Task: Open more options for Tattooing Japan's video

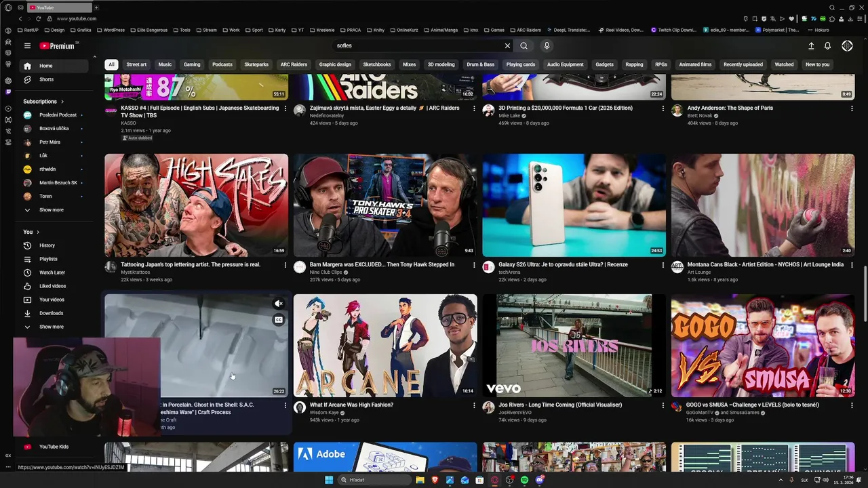Action: pos(285,265)
